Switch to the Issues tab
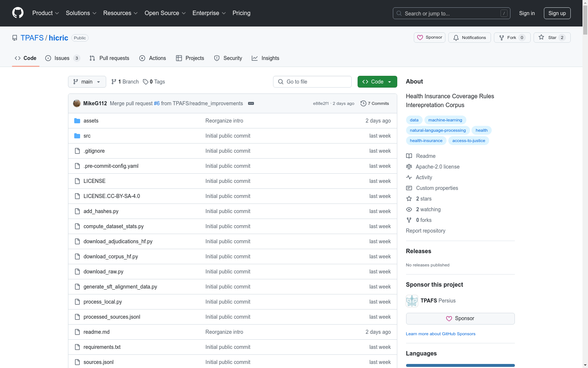The height and width of the screenshot is (368, 588). pyautogui.click(x=62, y=58)
